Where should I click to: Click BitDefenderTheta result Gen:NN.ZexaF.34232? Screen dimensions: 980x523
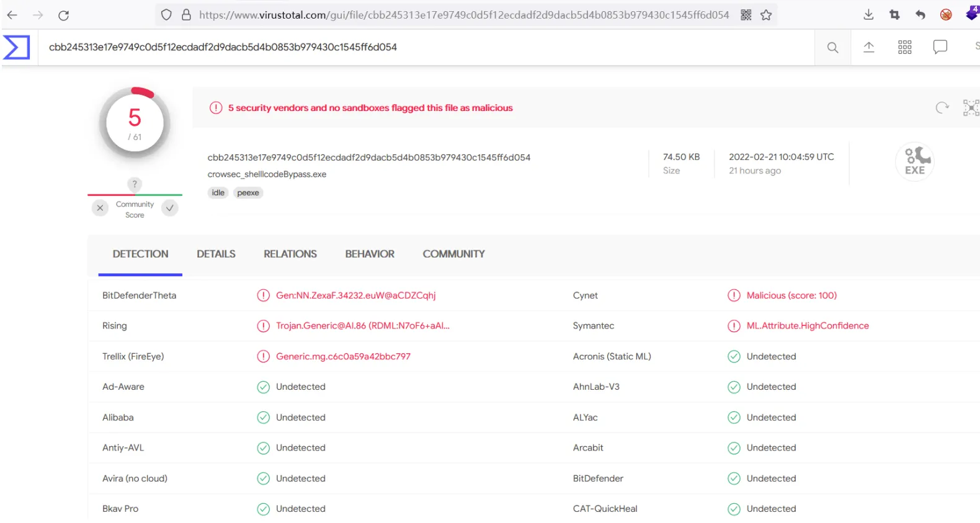click(356, 296)
